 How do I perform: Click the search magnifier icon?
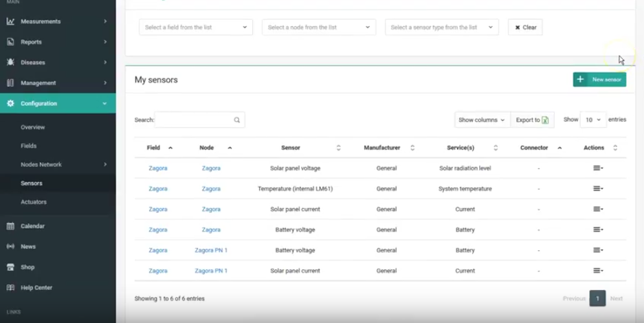tap(237, 120)
